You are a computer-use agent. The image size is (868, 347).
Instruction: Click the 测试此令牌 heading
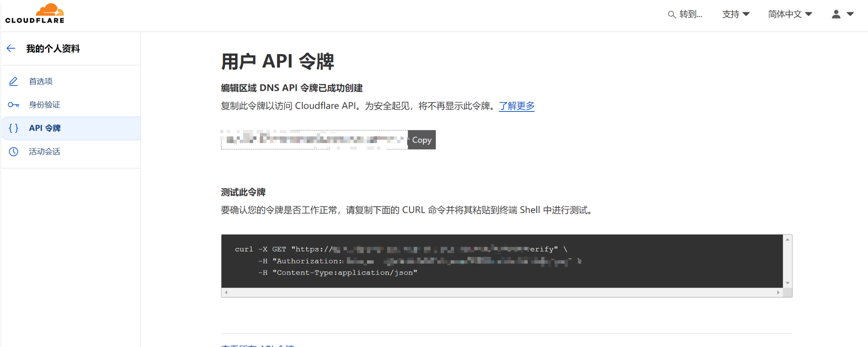[243, 192]
